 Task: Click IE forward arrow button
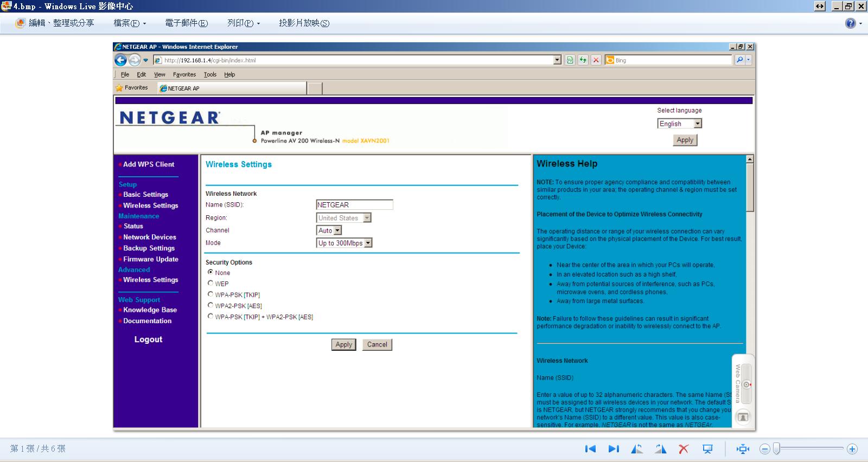134,60
